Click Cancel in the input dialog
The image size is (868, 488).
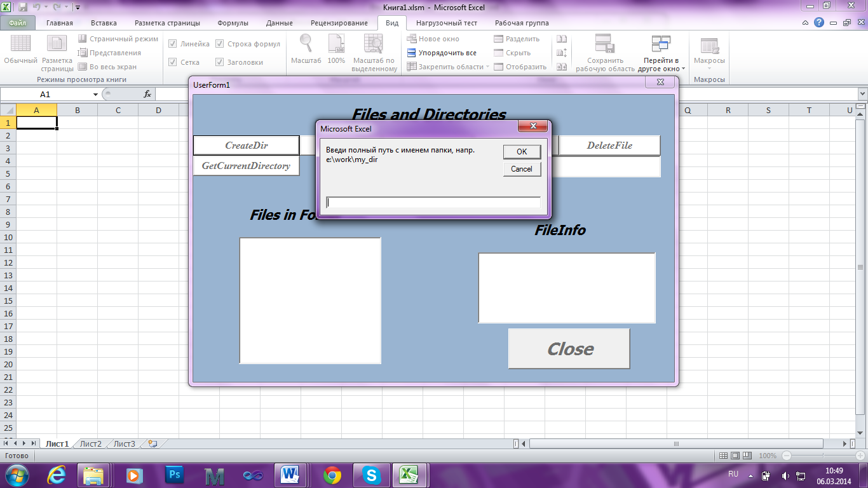(x=522, y=169)
